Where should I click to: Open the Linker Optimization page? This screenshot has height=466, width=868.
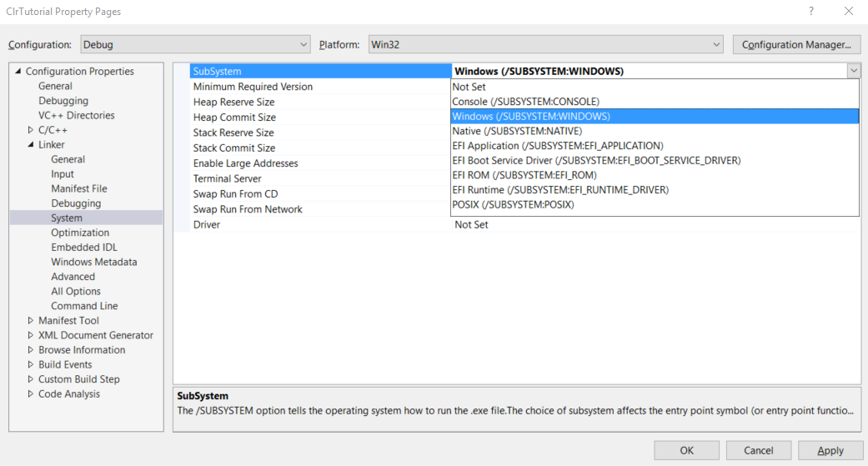coord(80,233)
